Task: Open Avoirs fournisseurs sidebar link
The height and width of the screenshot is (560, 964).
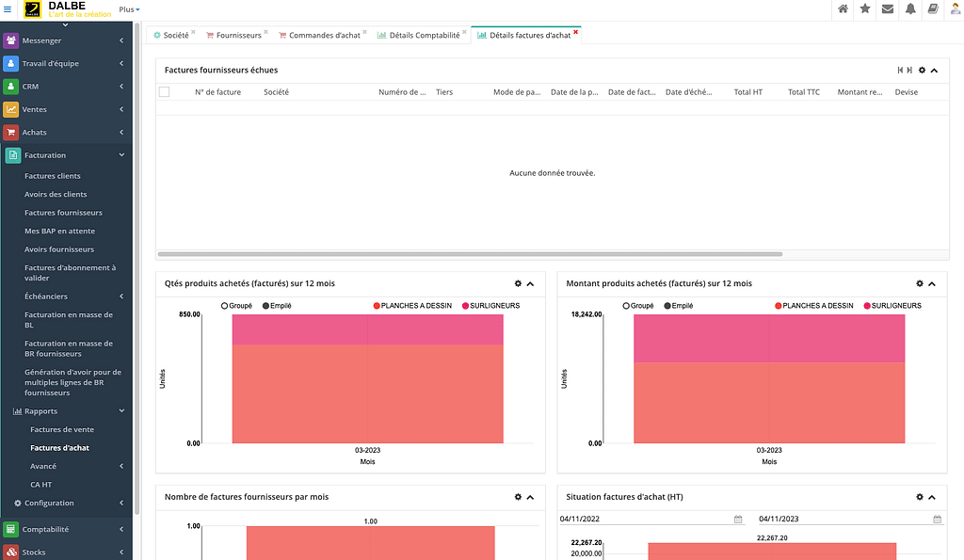Action: [59, 249]
